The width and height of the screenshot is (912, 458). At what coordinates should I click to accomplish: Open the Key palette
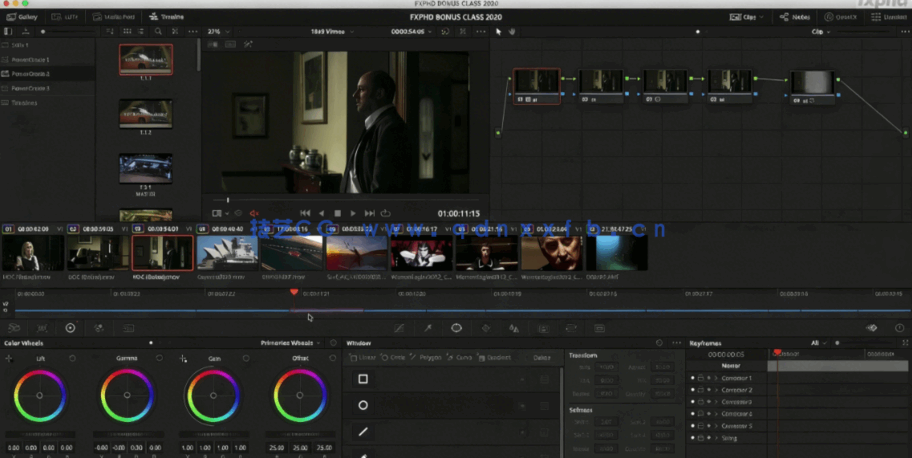point(543,328)
